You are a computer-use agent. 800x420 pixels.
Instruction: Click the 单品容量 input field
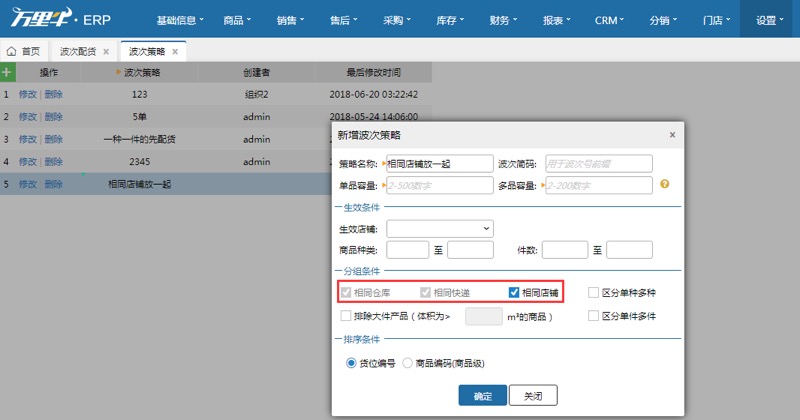[x=440, y=185]
